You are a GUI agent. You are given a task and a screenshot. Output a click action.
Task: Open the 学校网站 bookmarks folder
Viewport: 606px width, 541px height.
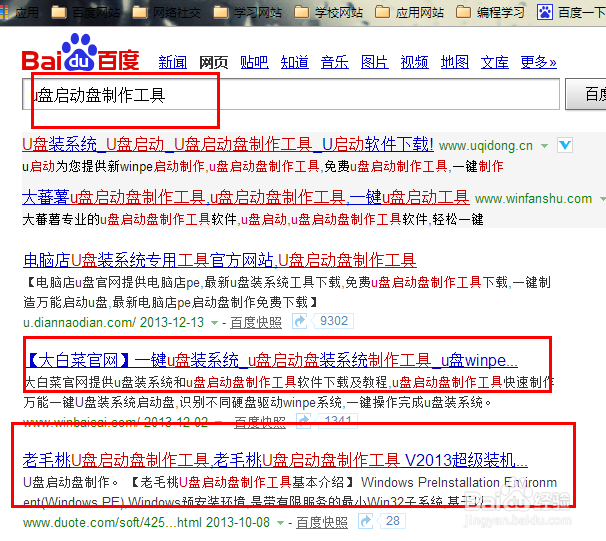tap(329, 13)
